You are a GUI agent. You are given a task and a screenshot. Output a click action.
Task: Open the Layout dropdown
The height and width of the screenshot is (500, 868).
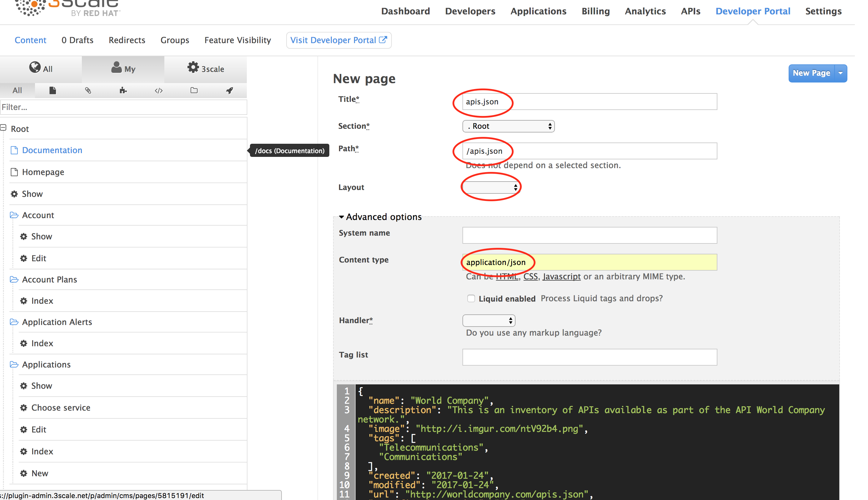490,187
